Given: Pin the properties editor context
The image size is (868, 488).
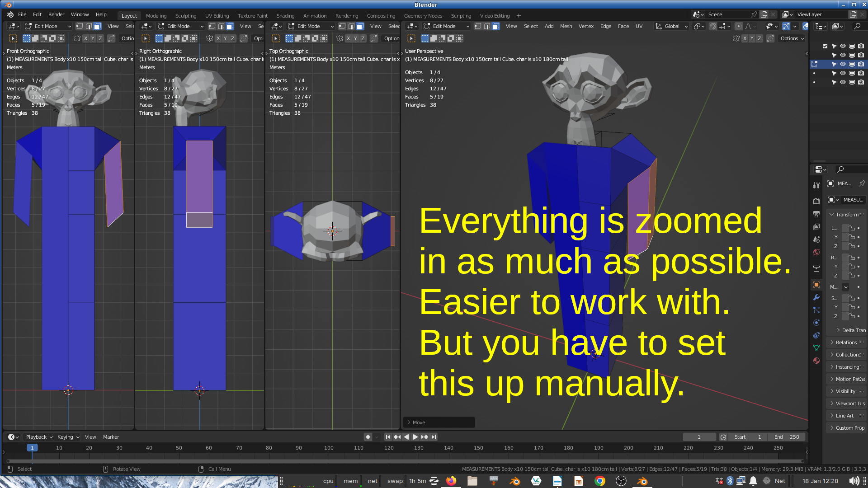Looking at the screenshot, I should point(862,183).
